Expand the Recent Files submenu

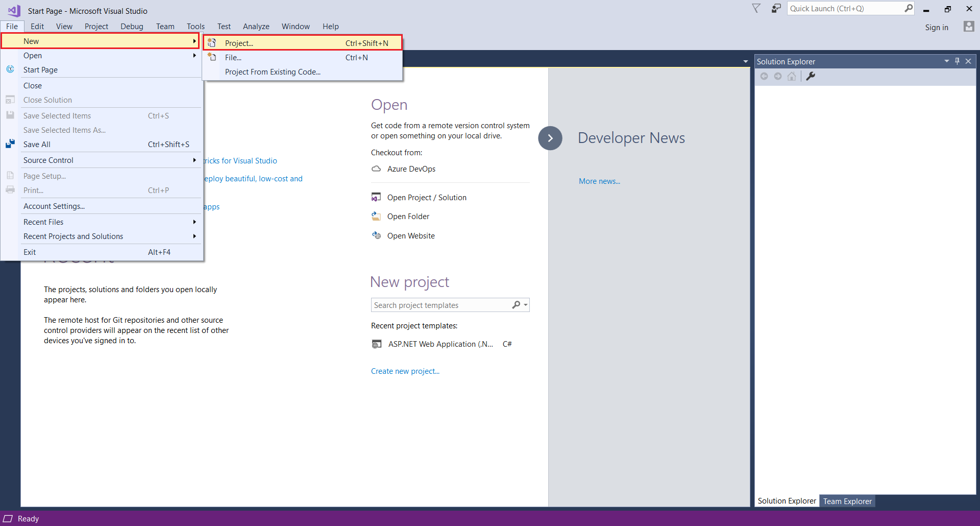[x=194, y=222]
